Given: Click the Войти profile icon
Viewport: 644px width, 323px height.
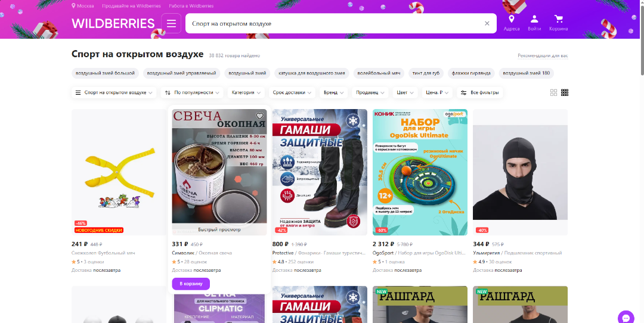Looking at the screenshot, I should pyautogui.click(x=534, y=23).
